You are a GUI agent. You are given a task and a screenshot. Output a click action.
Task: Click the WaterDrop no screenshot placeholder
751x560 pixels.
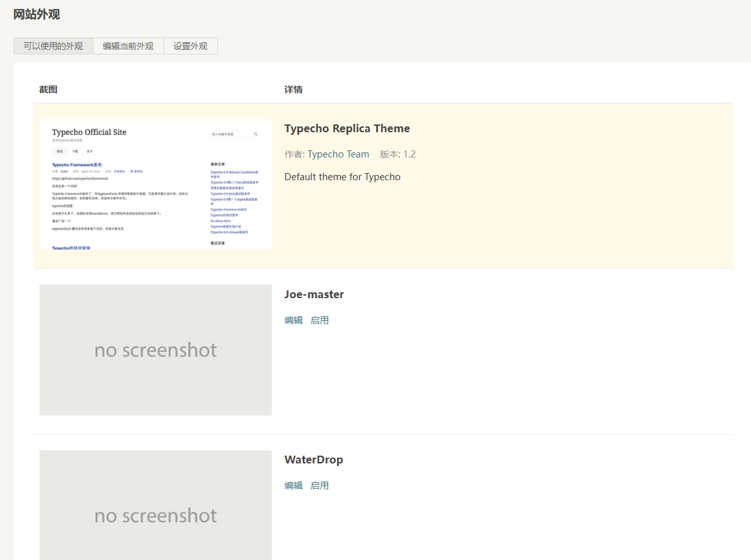[156, 505]
